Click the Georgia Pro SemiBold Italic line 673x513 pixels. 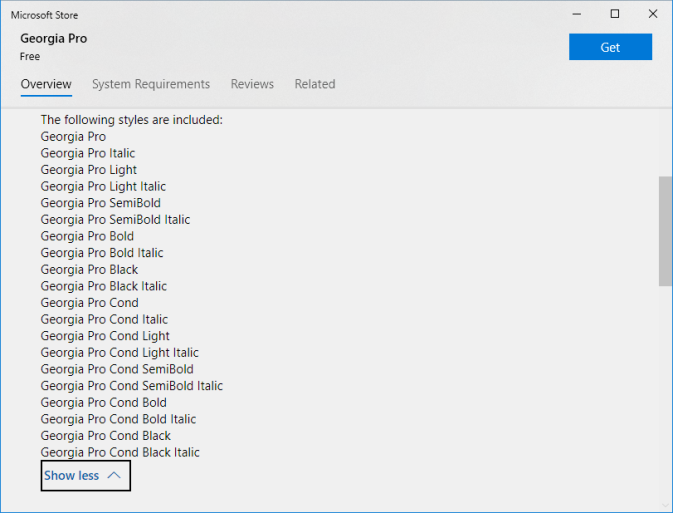115,220
